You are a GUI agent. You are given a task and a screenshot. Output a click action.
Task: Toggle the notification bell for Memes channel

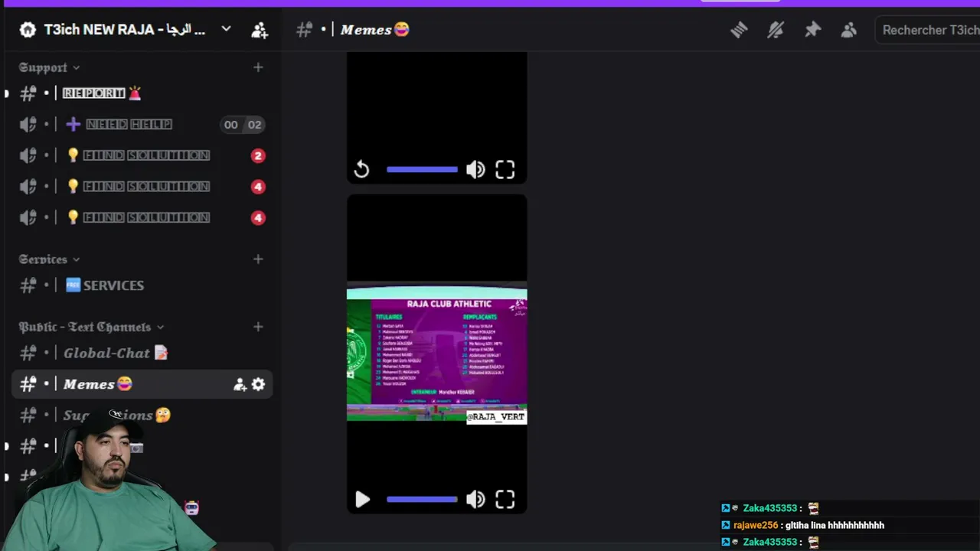(776, 30)
